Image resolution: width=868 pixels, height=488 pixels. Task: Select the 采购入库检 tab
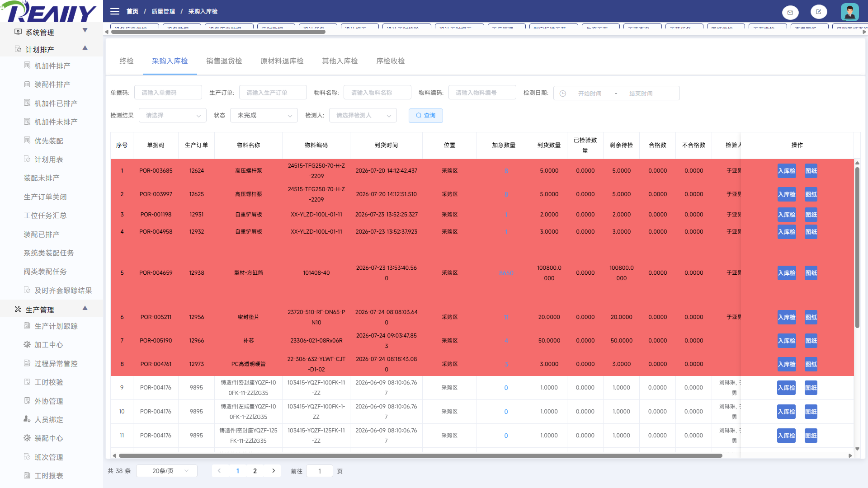170,61
